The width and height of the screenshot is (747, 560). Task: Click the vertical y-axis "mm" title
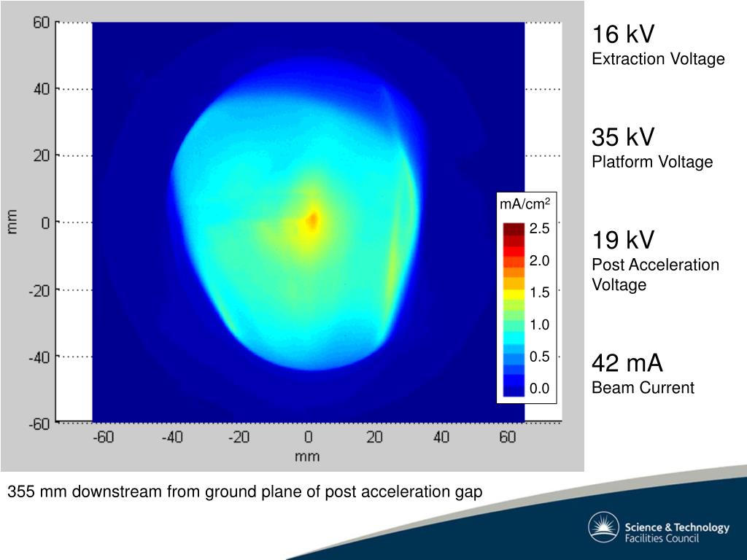coord(12,222)
